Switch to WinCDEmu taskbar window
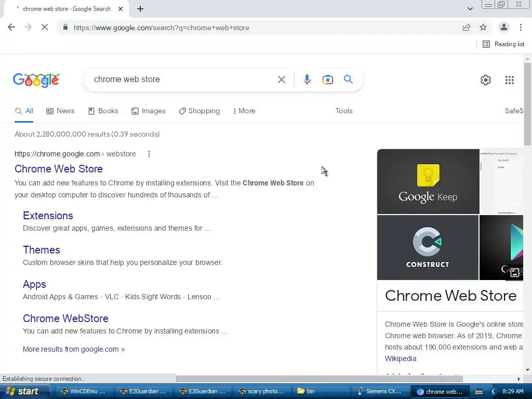This screenshot has height=399, width=532. pyautogui.click(x=83, y=391)
